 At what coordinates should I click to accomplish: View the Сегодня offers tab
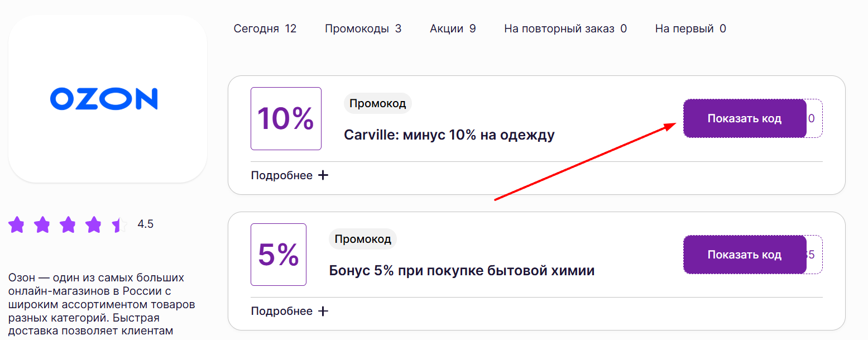click(x=265, y=28)
